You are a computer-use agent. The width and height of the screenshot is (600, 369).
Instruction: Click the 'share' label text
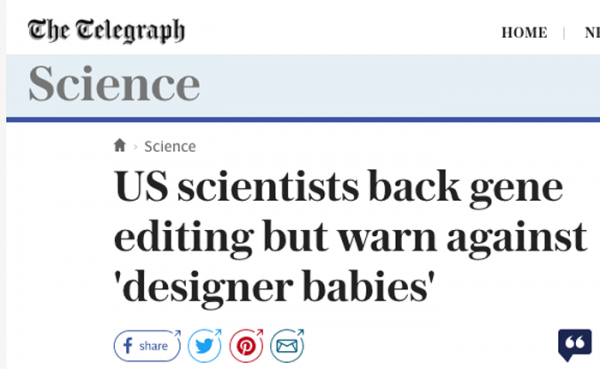[x=153, y=346]
